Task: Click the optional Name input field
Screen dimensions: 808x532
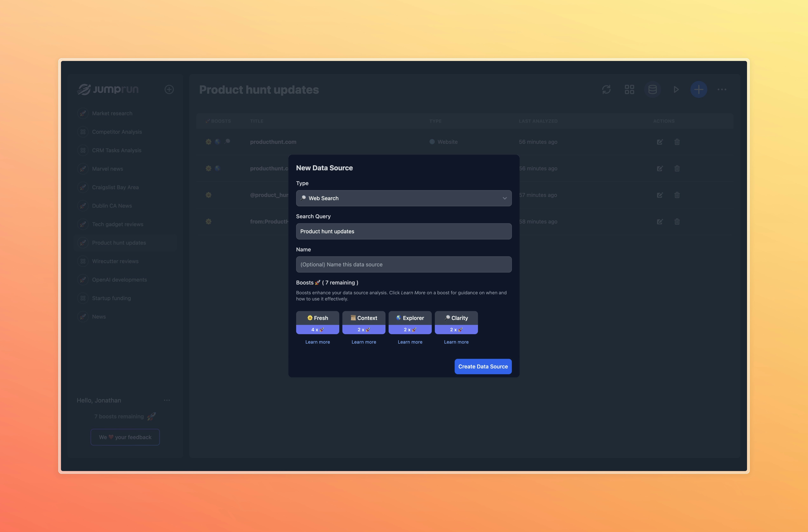Action: click(x=403, y=264)
